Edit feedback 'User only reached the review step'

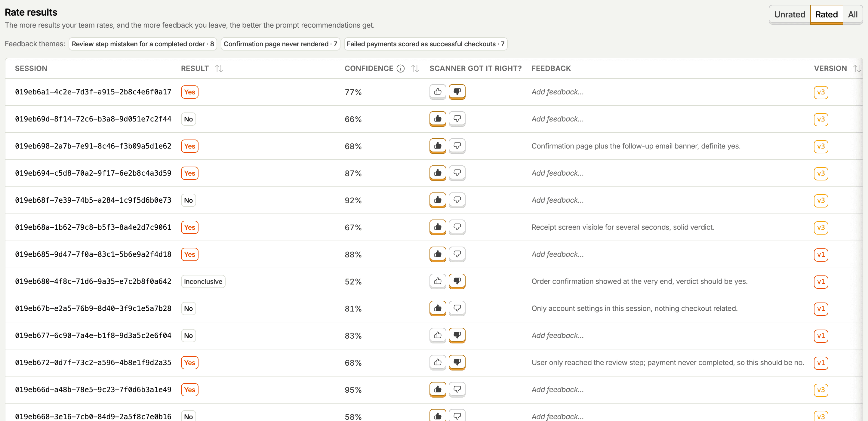(667, 363)
